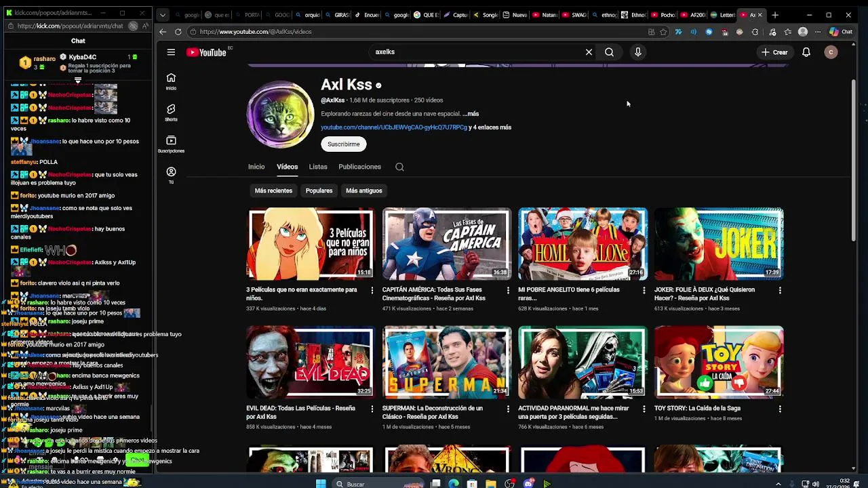Click the Shazam extension icon
The height and width of the screenshot is (488, 868).
709,32
